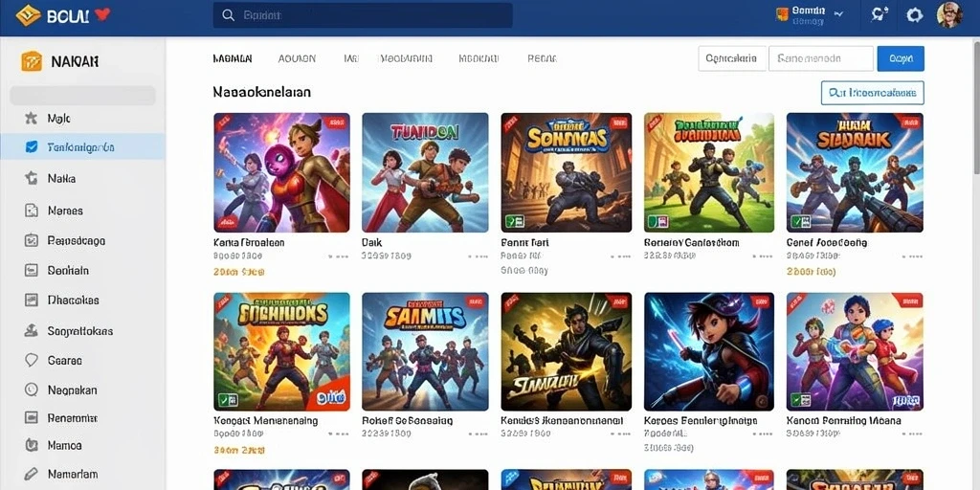The height and width of the screenshot is (490, 980).
Task: Toggle green check badge on SONMICAS cover
Action: point(514,221)
